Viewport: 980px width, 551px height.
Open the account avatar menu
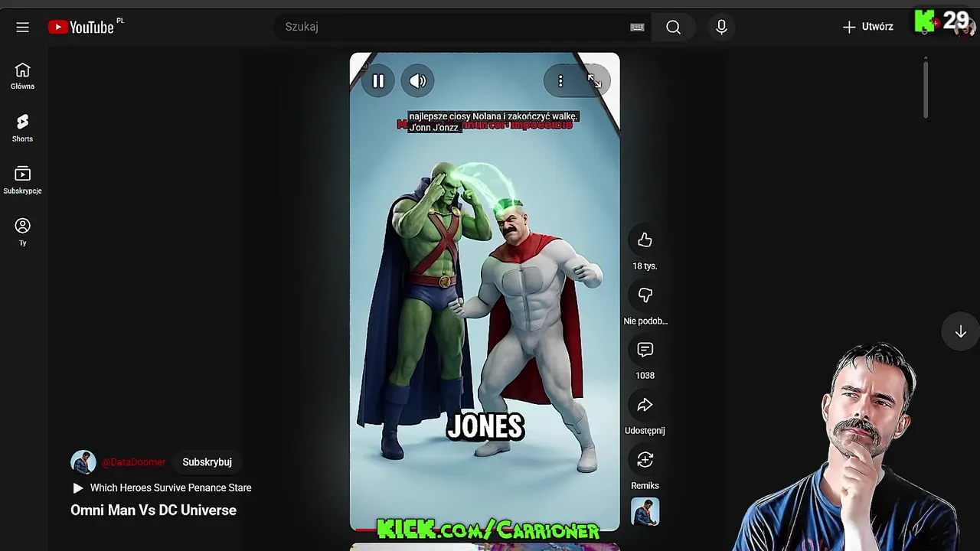(963, 27)
